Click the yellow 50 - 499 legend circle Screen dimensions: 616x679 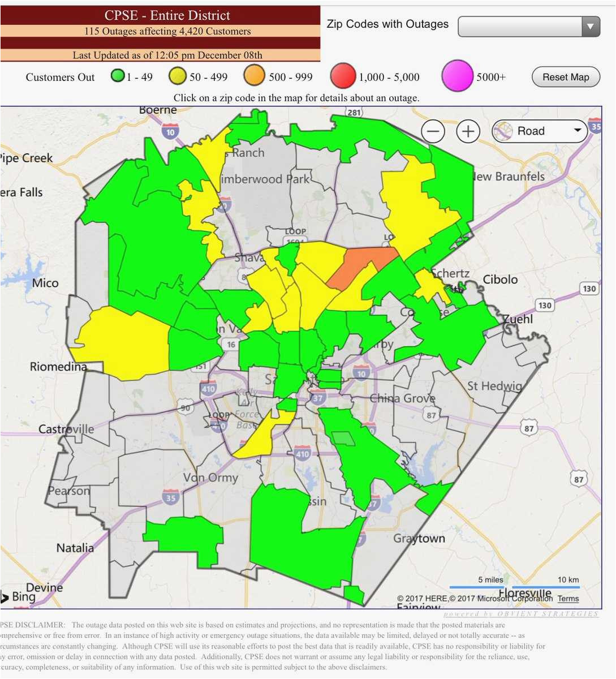[x=178, y=76]
